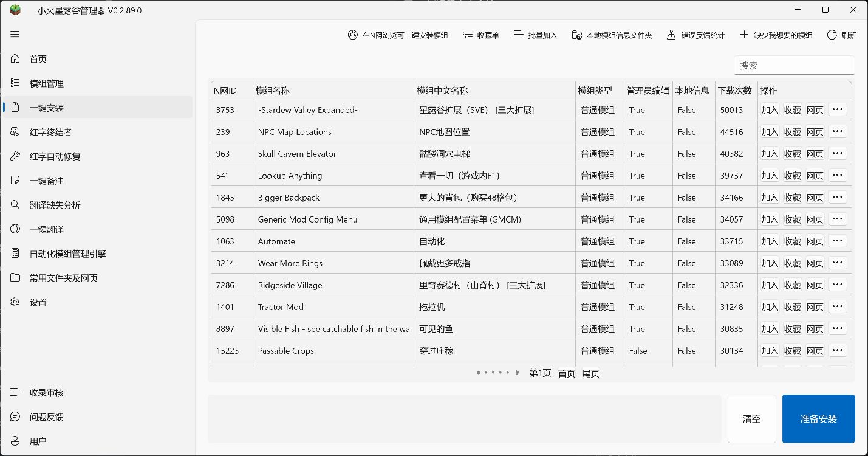868x456 pixels.
Task: Click 加入 for Ridgeside Village
Action: point(770,285)
